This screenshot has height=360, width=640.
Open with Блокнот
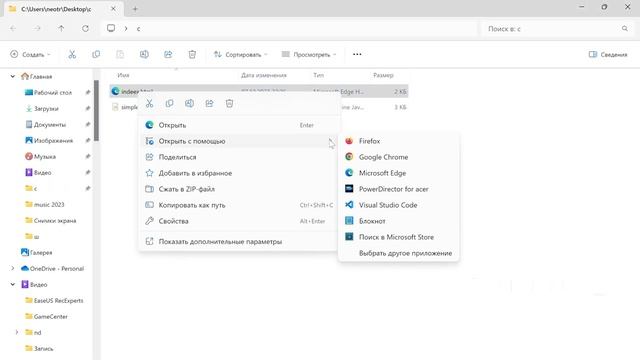(399, 221)
